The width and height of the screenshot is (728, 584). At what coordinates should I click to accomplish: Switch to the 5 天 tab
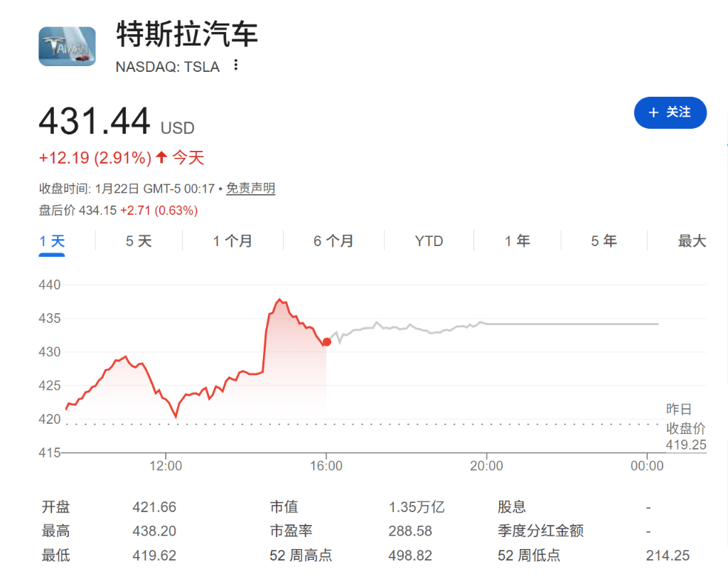pos(139,241)
